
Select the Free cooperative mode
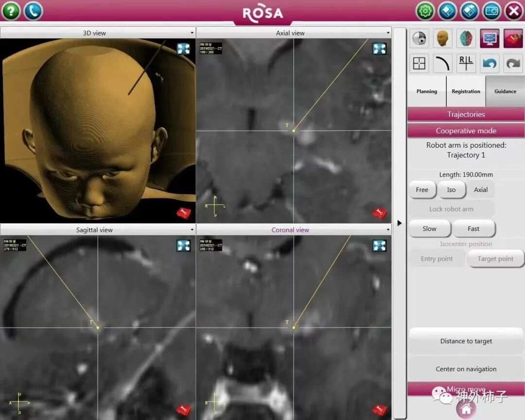[422, 190]
